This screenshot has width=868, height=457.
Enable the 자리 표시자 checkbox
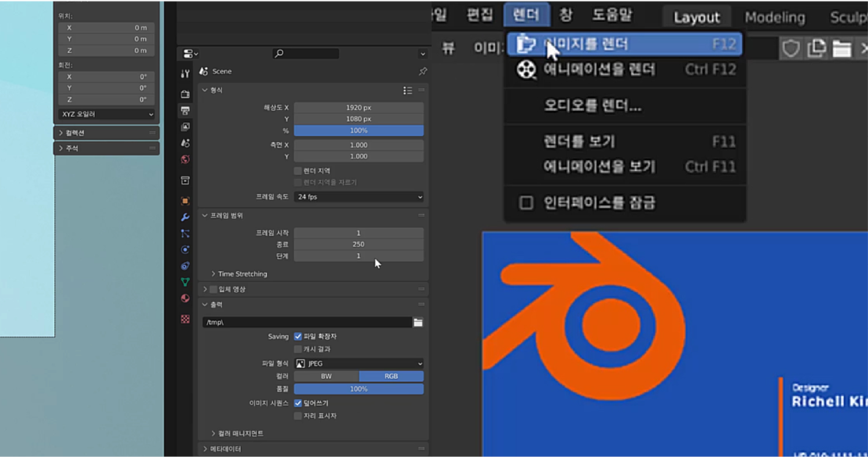click(298, 416)
